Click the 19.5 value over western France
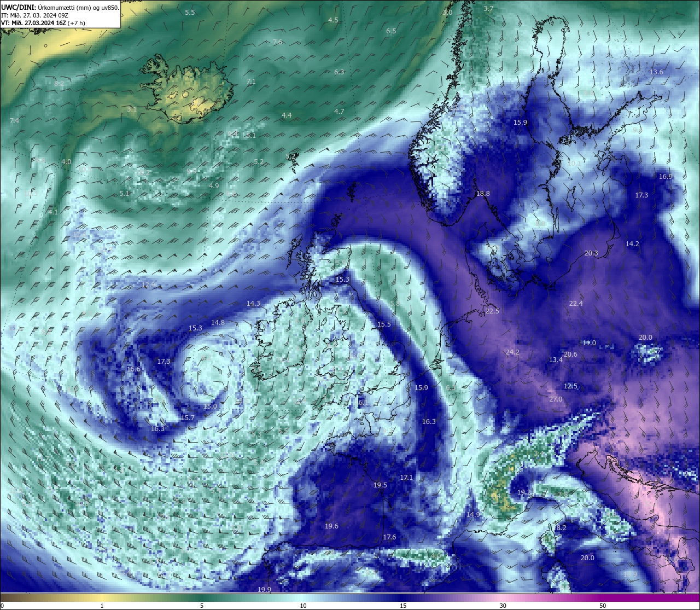This screenshot has height=610, width=700. (380, 485)
